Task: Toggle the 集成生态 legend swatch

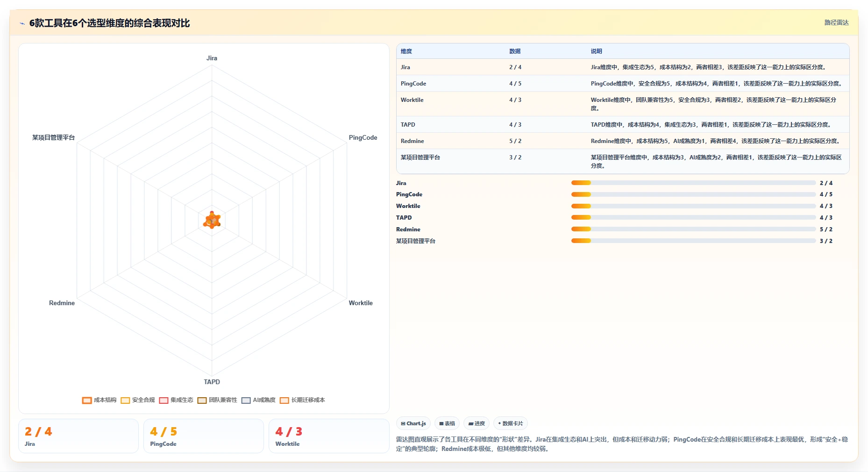Action: point(164,400)
